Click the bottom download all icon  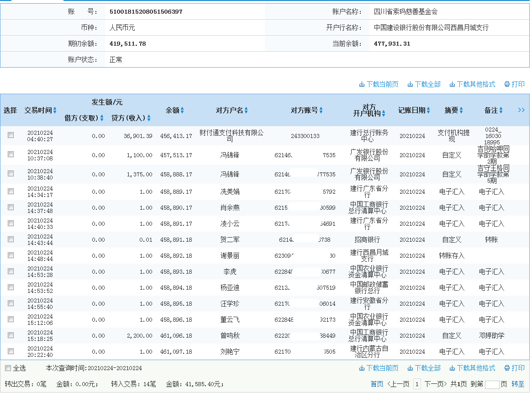click(x=425, y=368)
